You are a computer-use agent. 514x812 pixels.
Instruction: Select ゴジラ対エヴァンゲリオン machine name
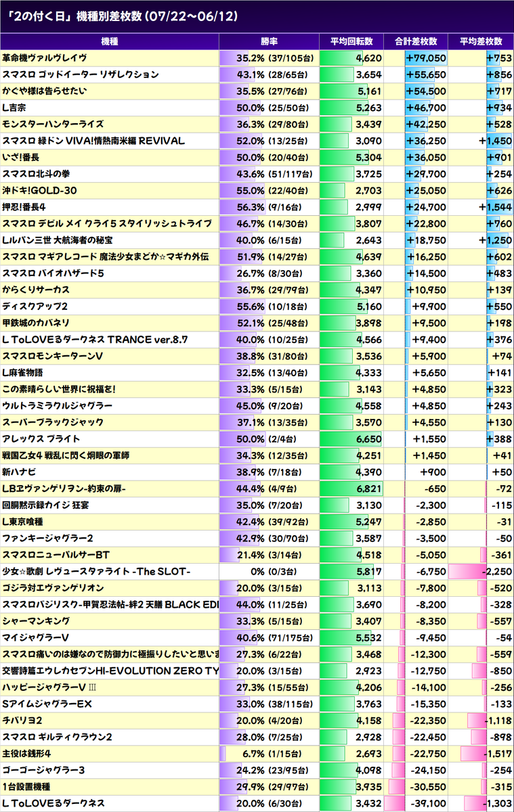53,589
